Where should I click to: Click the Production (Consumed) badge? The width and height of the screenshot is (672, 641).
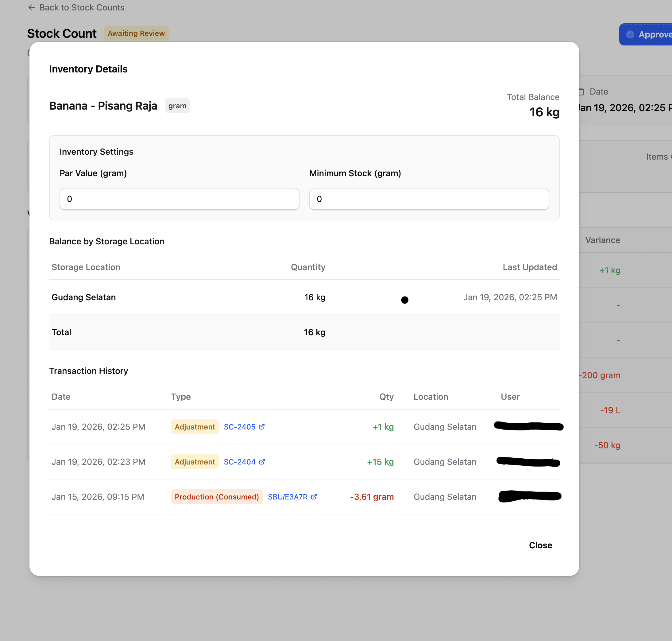point(217,496)
